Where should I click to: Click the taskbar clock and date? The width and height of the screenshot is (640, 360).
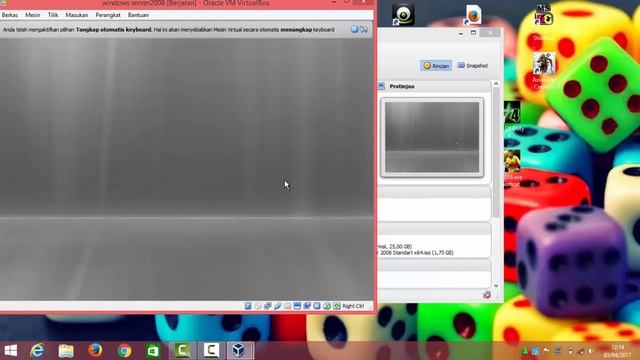[617, 351]
